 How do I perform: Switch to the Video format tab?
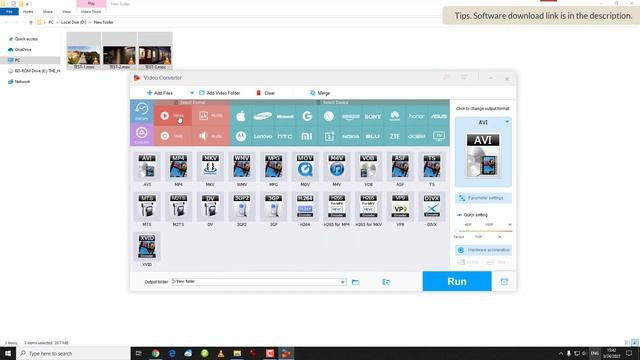coord(173,116)
